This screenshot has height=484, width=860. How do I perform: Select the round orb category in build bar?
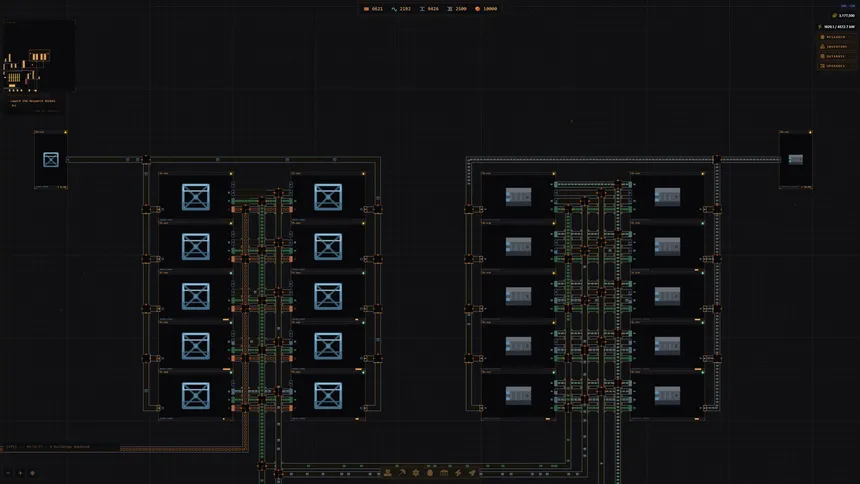pyautogui.click(x=430, y=472)
